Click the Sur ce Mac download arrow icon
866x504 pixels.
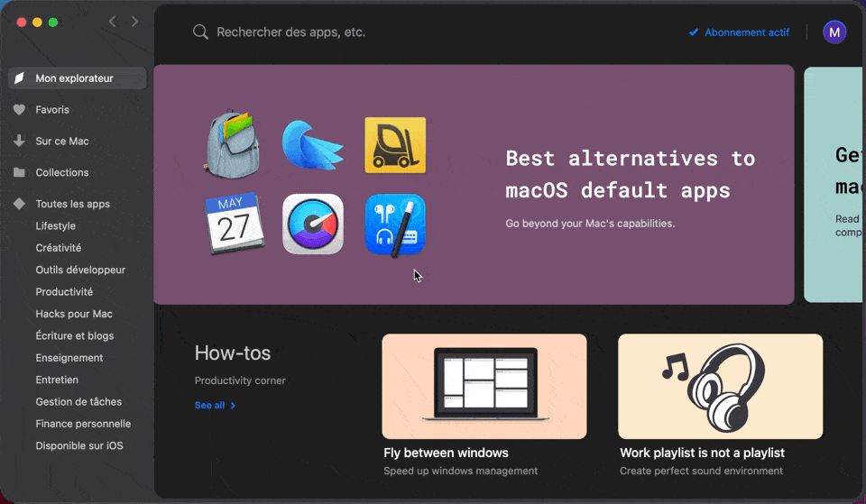(19, 141)
